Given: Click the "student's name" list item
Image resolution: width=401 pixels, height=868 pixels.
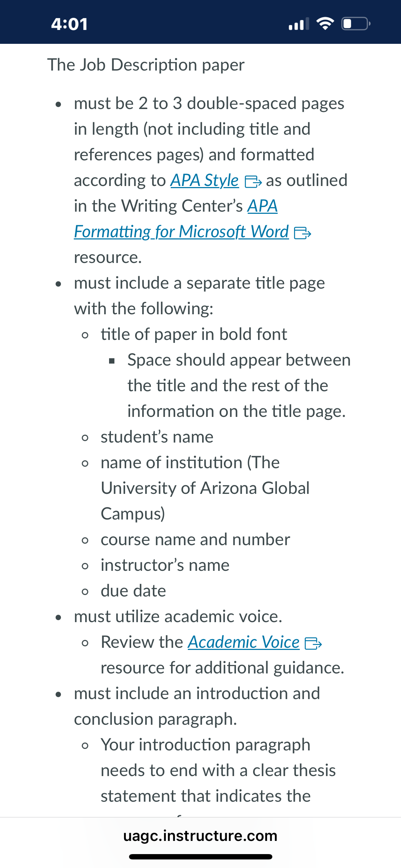Looking at the screenshot, I should tap(157, 437).
